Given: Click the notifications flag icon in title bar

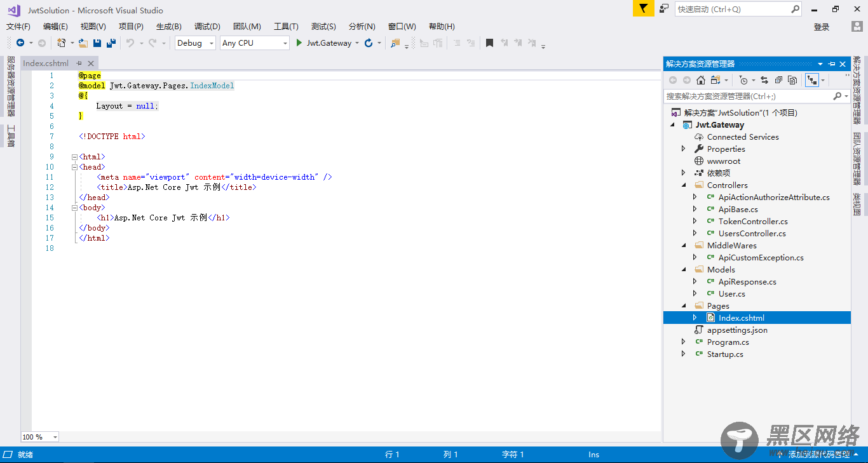Looking at the screenshot, I should tap(643, 8).
